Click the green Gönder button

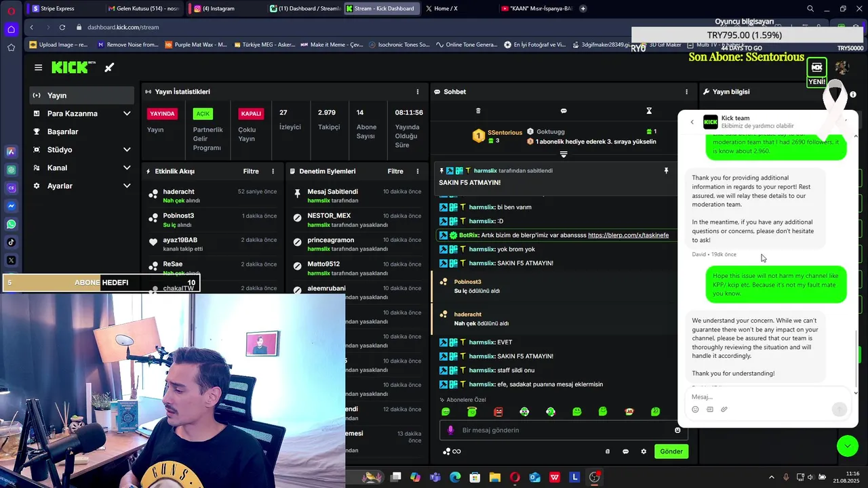click(x=671, y=451)
